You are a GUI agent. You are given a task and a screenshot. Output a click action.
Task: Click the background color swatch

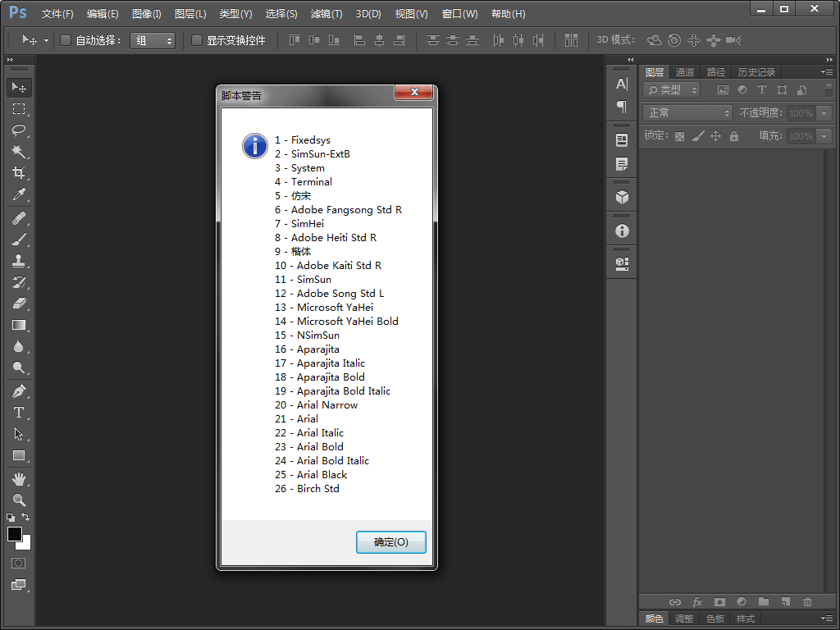(x=25, y=546)
